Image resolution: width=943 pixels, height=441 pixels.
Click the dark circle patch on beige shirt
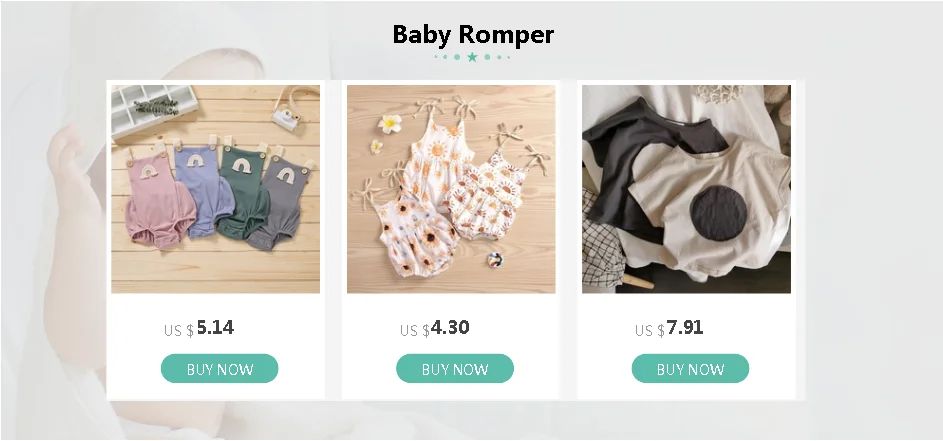pyautogui.click(x=718, y=213)
